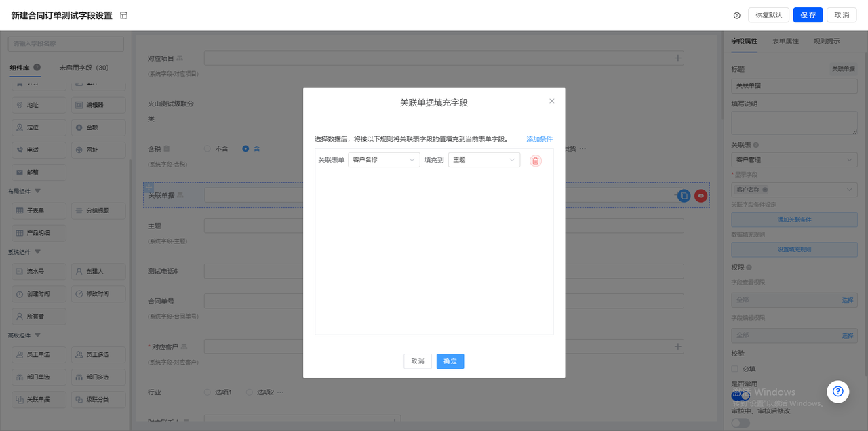Select the 产品明细 layout component
Image resolution: width=868 pixels, height=431 pixels.
tap(39, 233)
